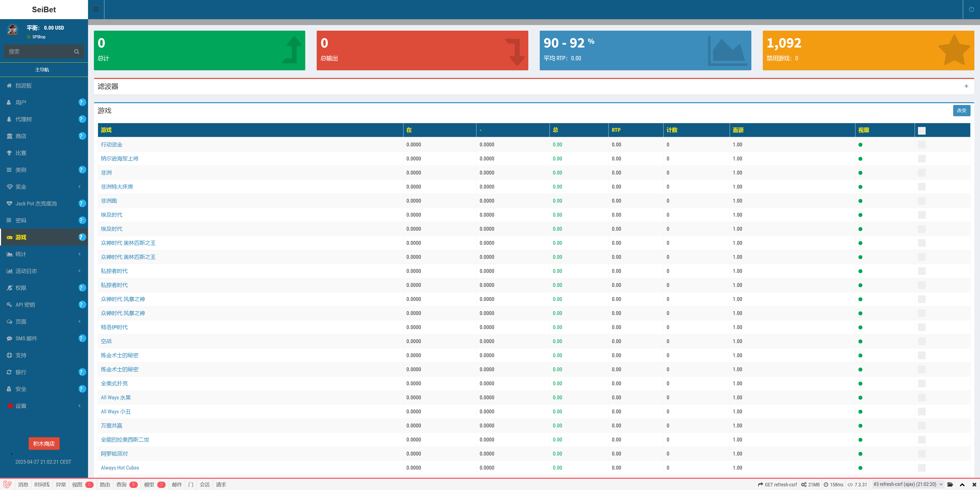980x490 pixels.
Task: Check the checkbox for 行动资金 row
Action: coord(921,145)
